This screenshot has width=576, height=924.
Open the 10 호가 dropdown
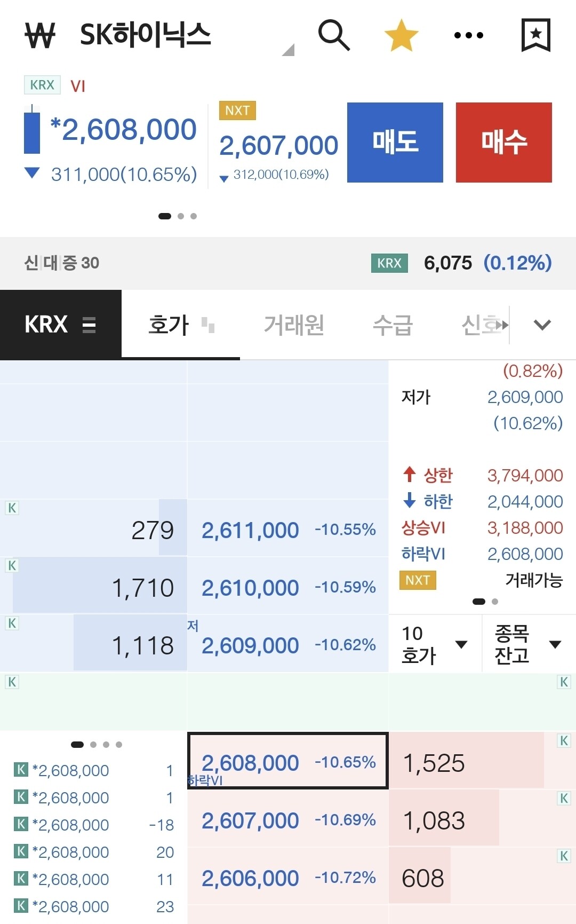click(435, 644)
